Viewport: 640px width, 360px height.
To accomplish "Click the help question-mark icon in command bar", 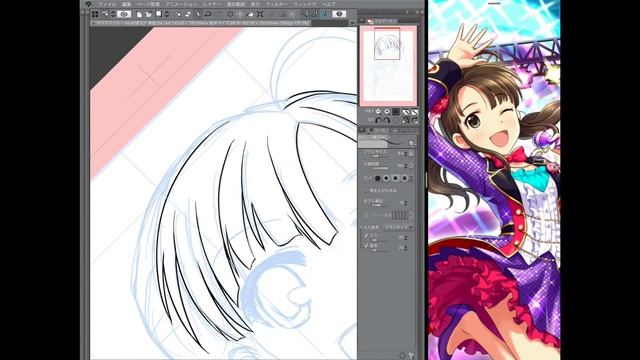I will click(x=339, y=14).
